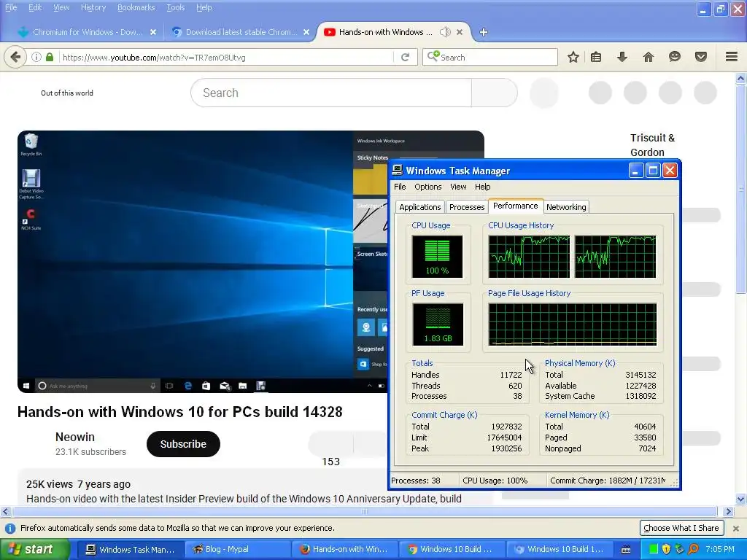Open Task Manager Options menu
Screen dimensions: 747x560
427,187
